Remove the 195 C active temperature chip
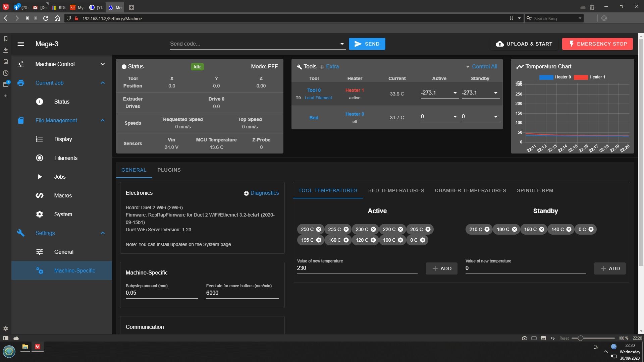The image size is (644, 362). pyautogui.click(x=319, y=240)
